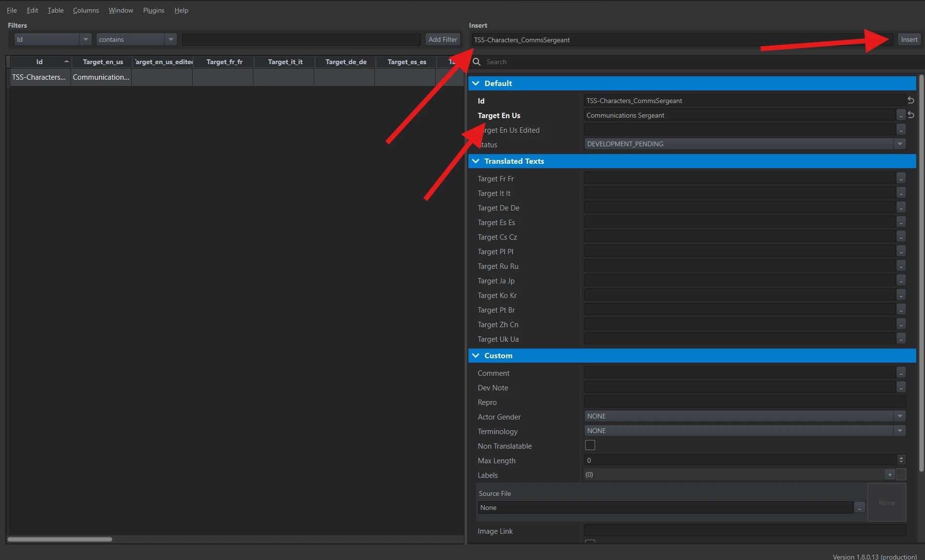Image resolution: width=925 pixels, height=560 pixels.
Task: Open the Columns menu
Action: [x=86, y=10]
